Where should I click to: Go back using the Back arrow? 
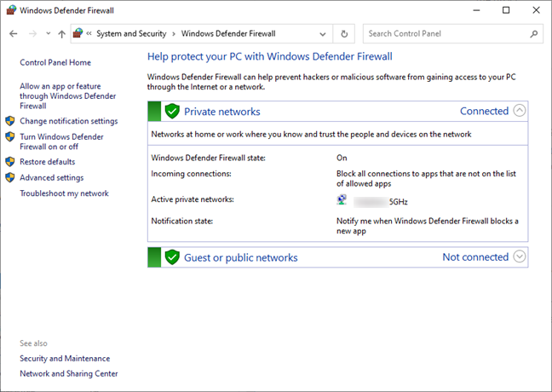pos(14,34)
